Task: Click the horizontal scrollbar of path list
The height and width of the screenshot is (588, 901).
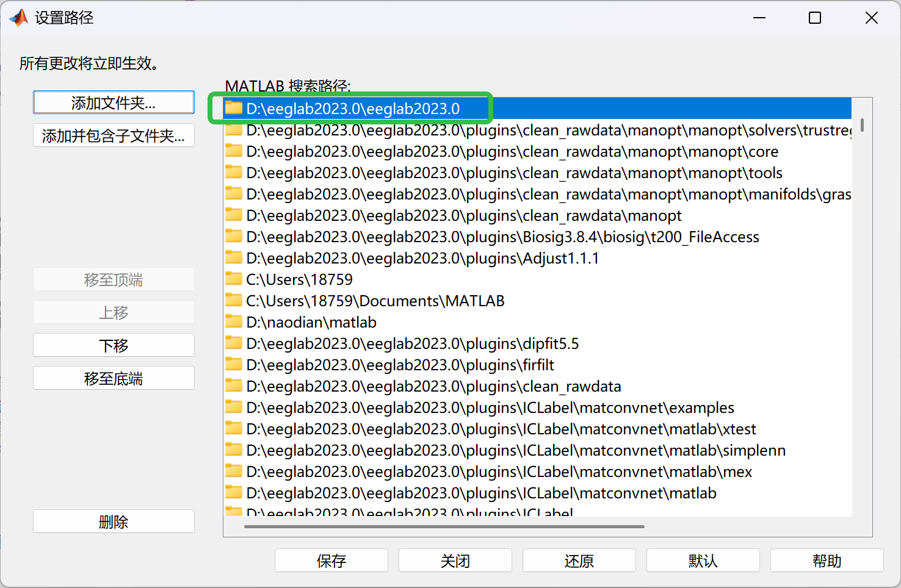Action: (x=444, y=526)
